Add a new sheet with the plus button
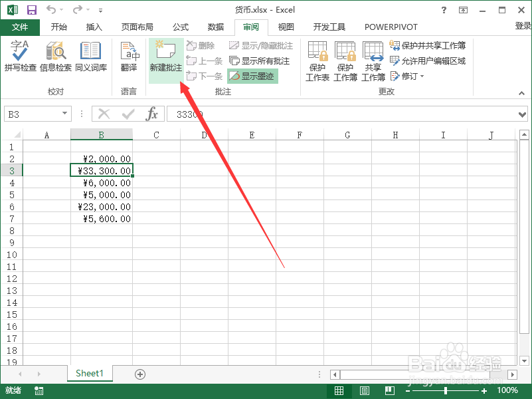Image resolution: width=532 pixels, height=399 pixels. (x=139, y=374)
